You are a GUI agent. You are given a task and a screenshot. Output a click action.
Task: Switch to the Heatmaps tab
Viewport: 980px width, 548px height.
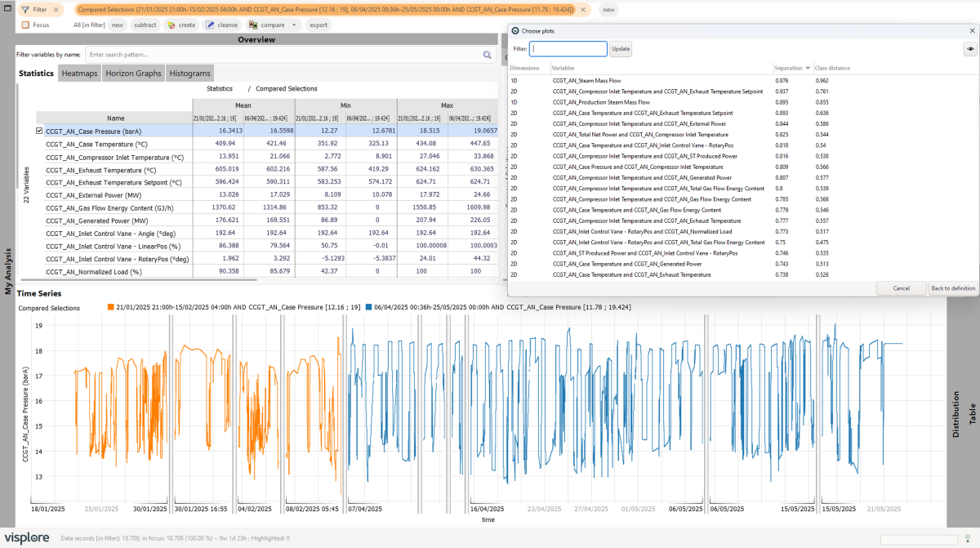tap(79, 74)
